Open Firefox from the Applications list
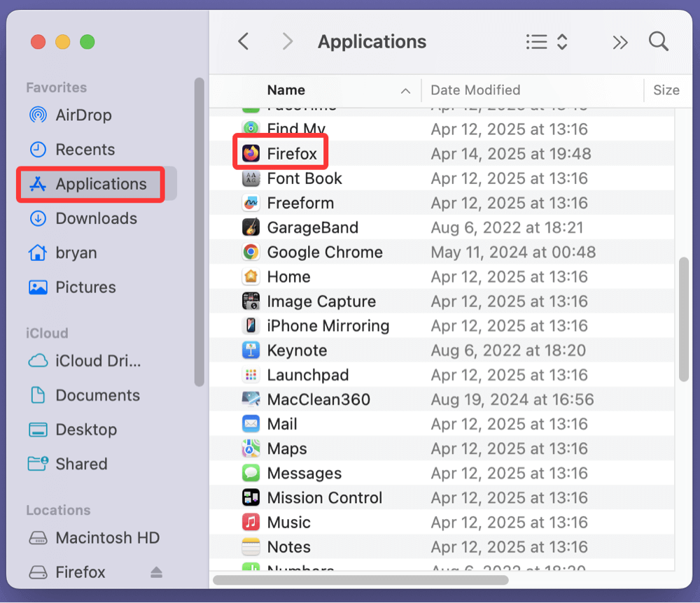Screen dimensions: 700x603 coord(290,153)
